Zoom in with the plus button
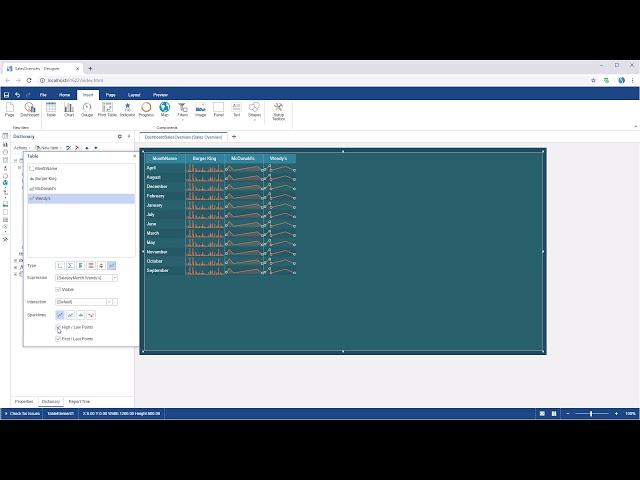The height and width of the screenshot is (480, 640). coord(616,413)
